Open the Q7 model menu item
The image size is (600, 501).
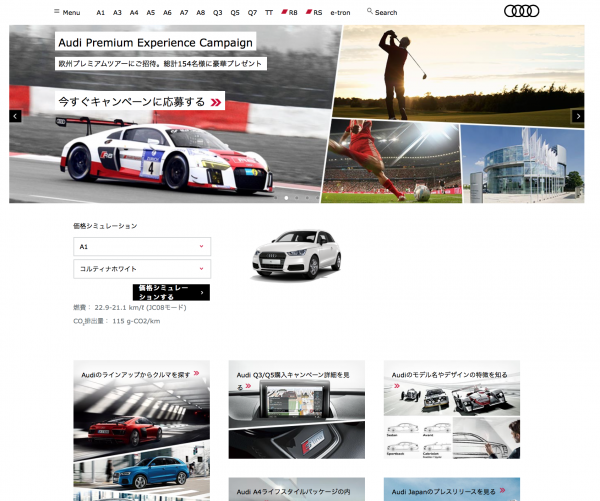(252, 13)
